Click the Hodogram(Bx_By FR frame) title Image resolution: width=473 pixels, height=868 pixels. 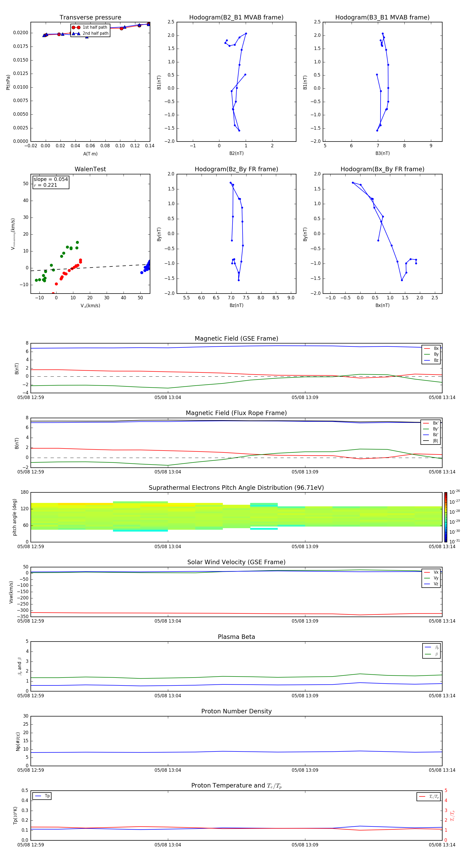point(382,169)
